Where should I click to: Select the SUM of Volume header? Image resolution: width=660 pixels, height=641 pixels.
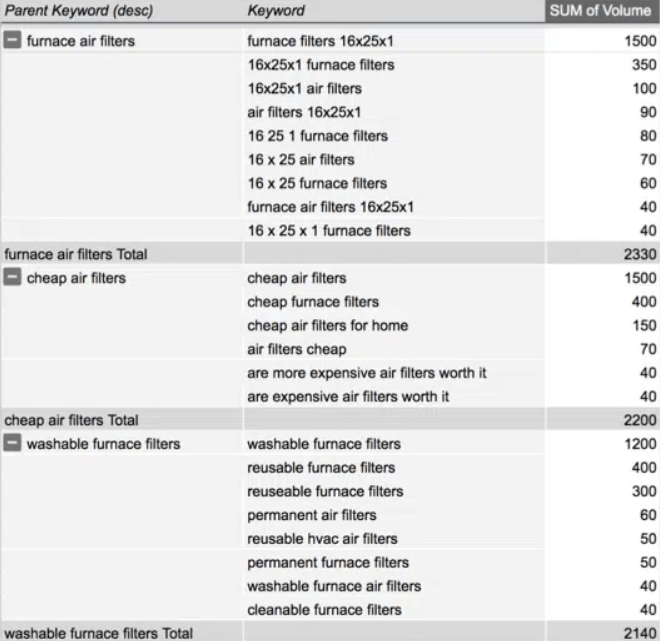[602, 11]
